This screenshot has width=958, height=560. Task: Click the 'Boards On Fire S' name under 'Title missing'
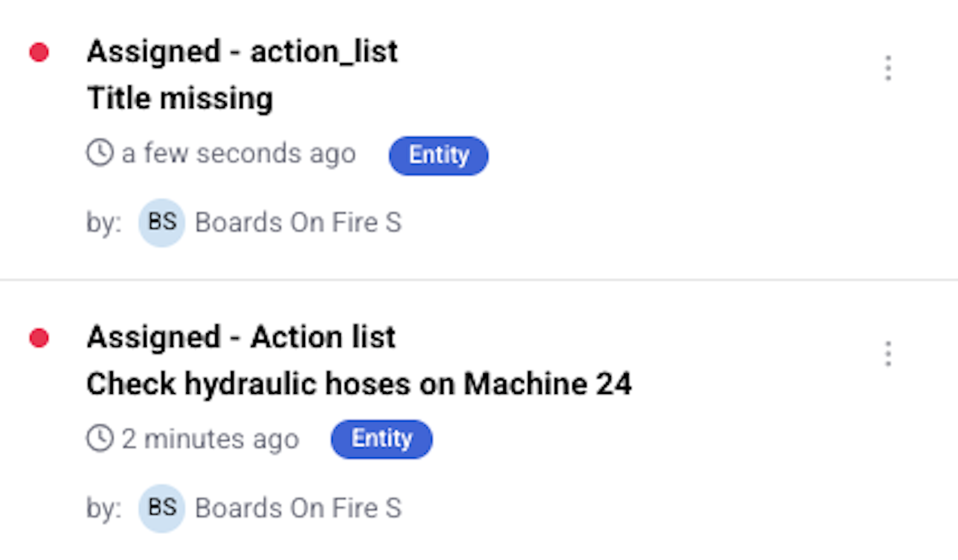(298, 222)
